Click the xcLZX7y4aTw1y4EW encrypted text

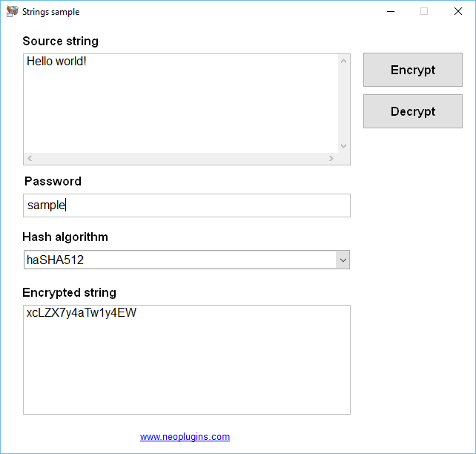tap(82, 313)
